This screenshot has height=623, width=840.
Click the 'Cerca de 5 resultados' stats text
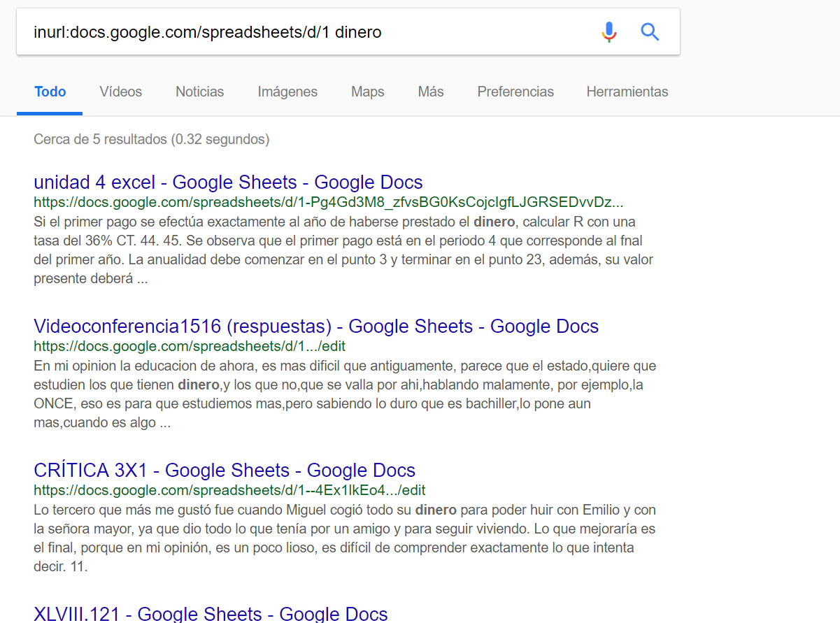click(151, 139)
